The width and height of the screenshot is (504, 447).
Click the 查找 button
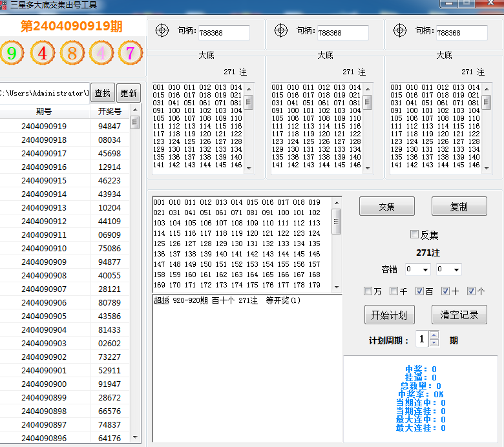[x=102, y=93]
